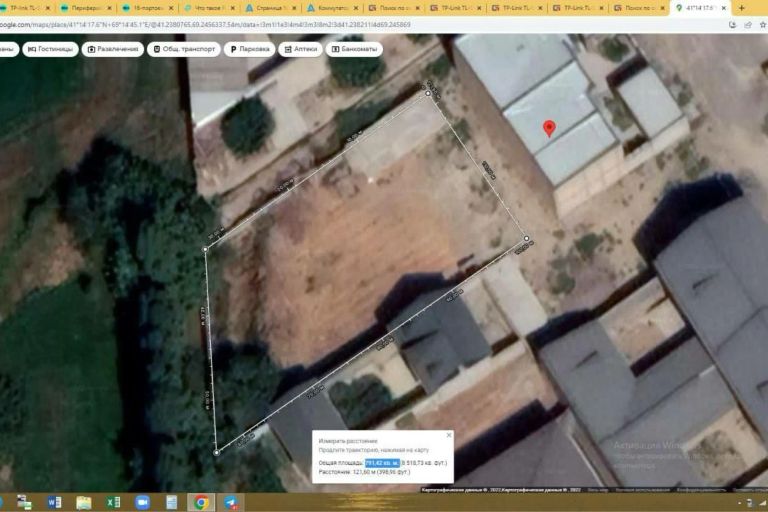Click the Парковка filter chip

[249, 48]
